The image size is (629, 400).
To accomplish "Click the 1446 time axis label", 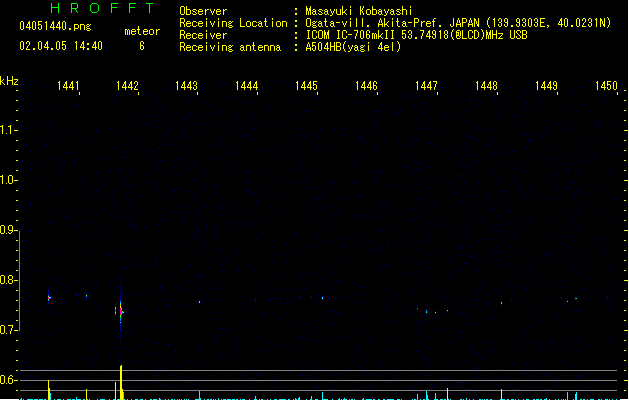I will (367, 86).
